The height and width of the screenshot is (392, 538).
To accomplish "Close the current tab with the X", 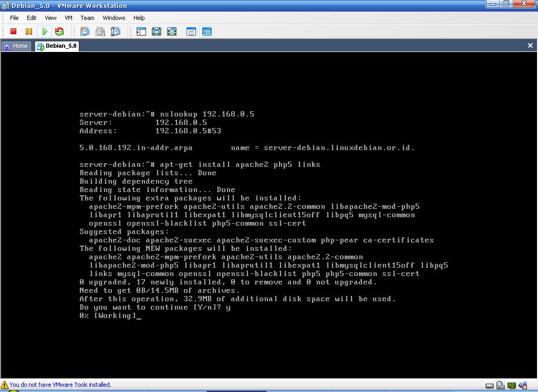I will click(x=530, y=45).
